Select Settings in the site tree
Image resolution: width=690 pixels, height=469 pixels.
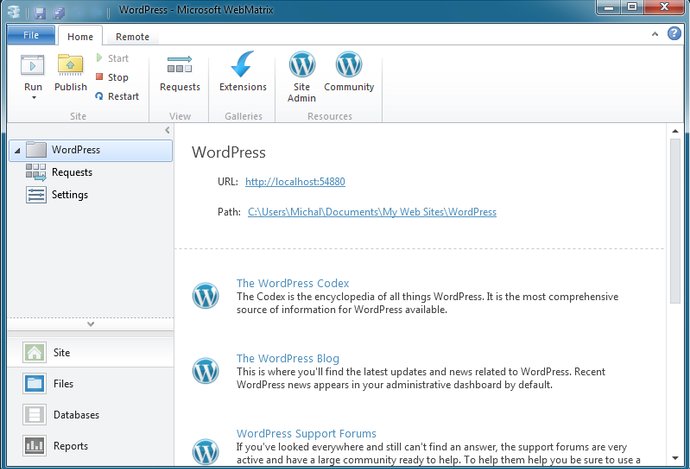pyautogui.click(x=70, y=195)
